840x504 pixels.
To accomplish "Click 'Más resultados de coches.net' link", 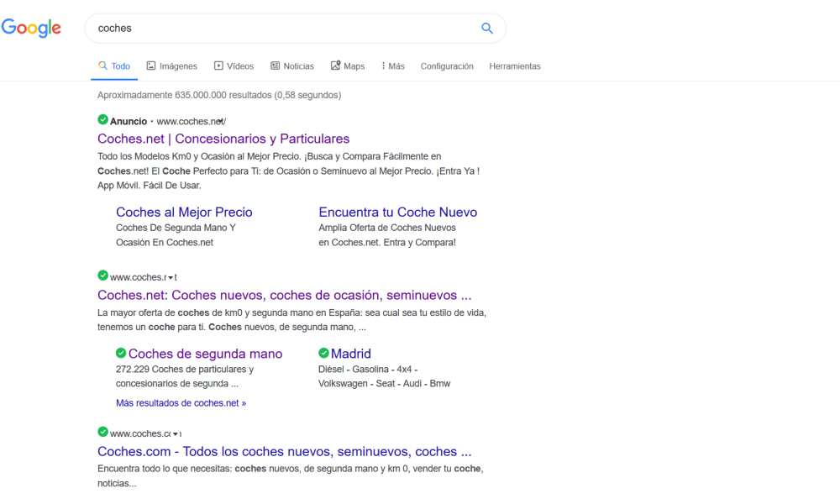I will pyautogui.click(x=181, y=403).
